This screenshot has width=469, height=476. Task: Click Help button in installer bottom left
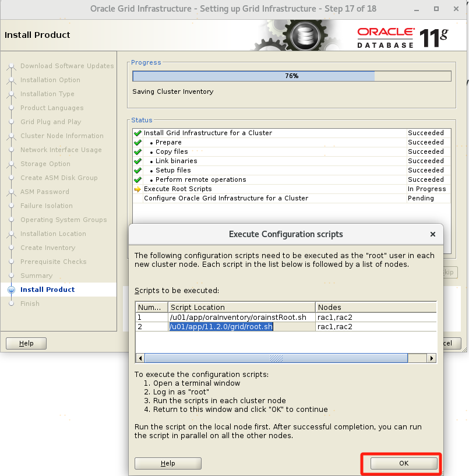pos(27,343)
